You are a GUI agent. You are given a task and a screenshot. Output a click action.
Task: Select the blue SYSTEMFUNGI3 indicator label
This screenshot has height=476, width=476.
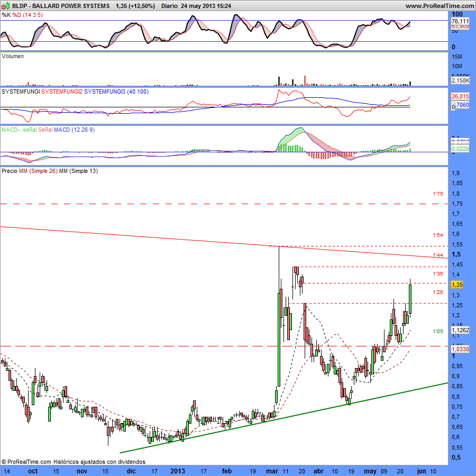coord(105,91)
